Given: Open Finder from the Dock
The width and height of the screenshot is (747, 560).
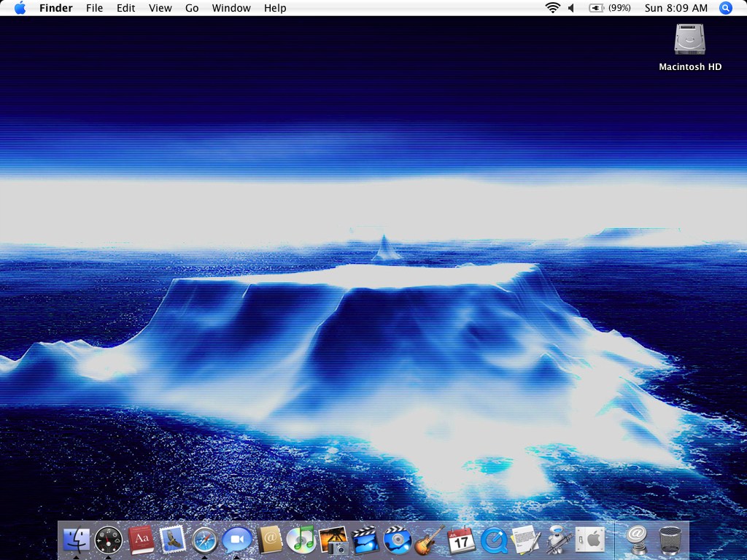Looking at the screenshot, I should click(x=76, y=540).
